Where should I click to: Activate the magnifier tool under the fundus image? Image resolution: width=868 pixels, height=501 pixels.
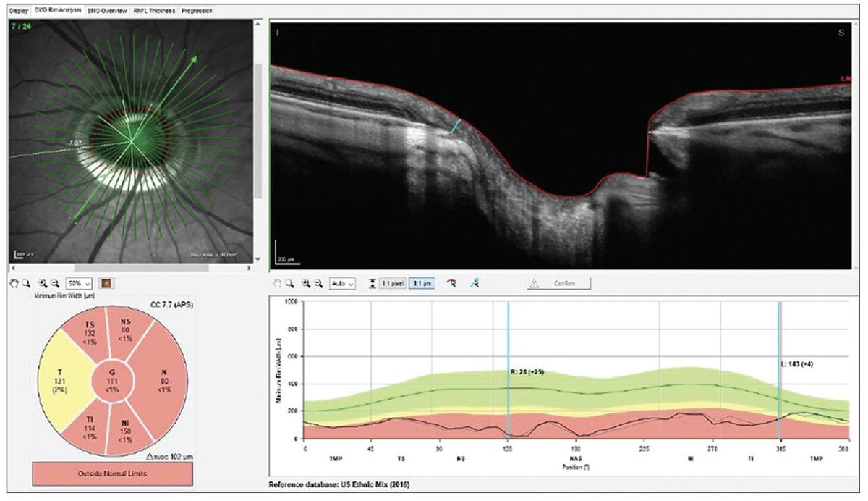pos(26,284)
